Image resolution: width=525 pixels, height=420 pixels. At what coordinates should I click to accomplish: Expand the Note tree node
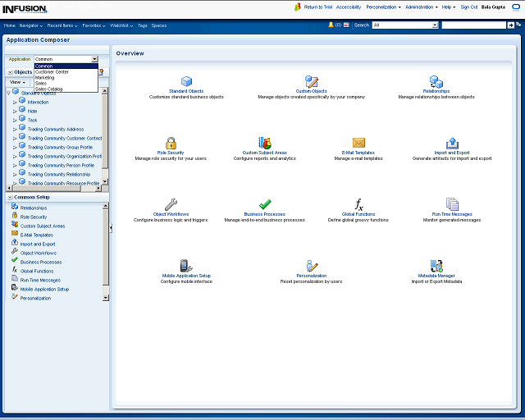pyautogui.click(x=15, y=112)
